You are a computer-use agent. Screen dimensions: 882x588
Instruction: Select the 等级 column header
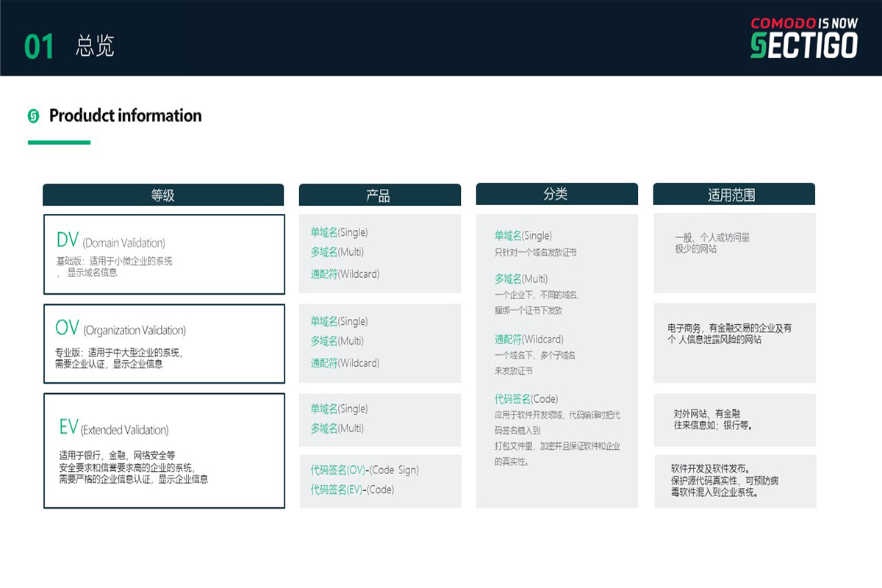point(163,195)
